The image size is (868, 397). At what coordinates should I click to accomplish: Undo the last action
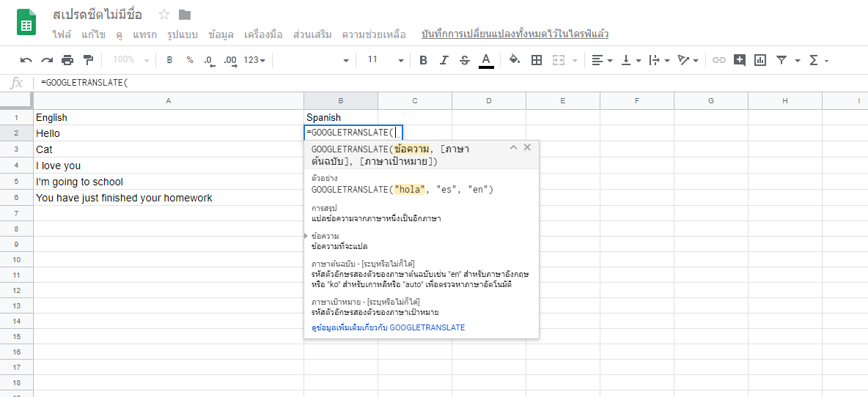point(26,60)
